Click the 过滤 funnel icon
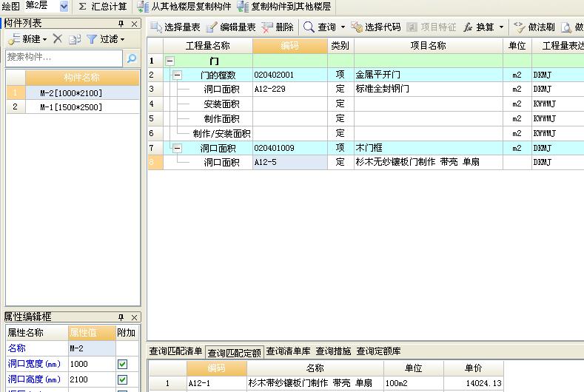 pos(92,39)
